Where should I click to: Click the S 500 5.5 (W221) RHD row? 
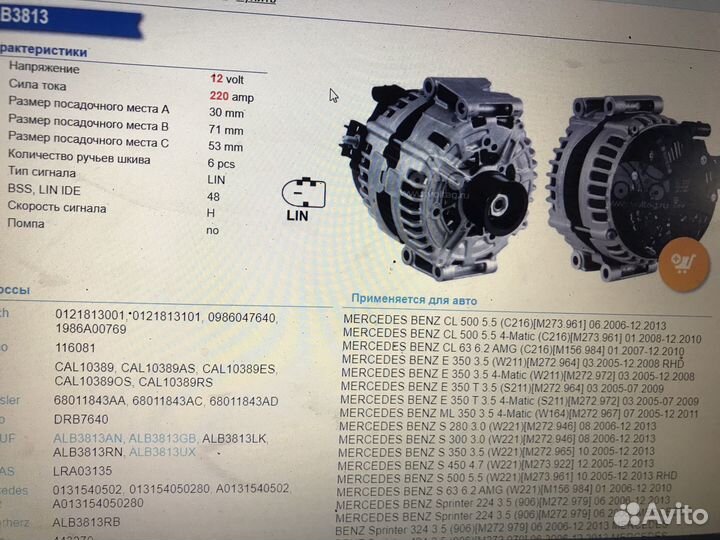pos(507,477)
